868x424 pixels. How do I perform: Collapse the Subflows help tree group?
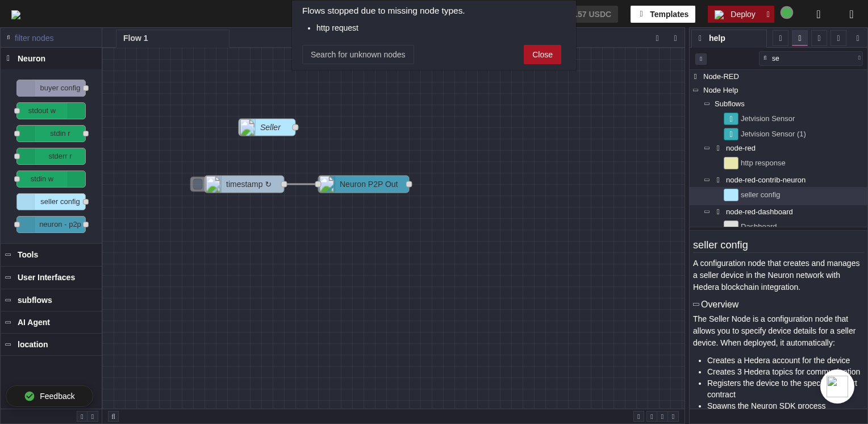[x=707, y=104]
